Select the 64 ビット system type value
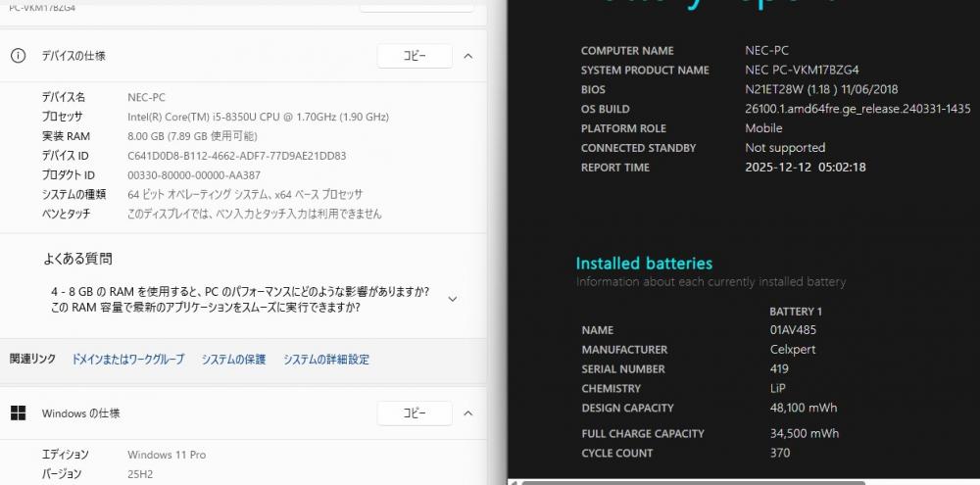 245,194
